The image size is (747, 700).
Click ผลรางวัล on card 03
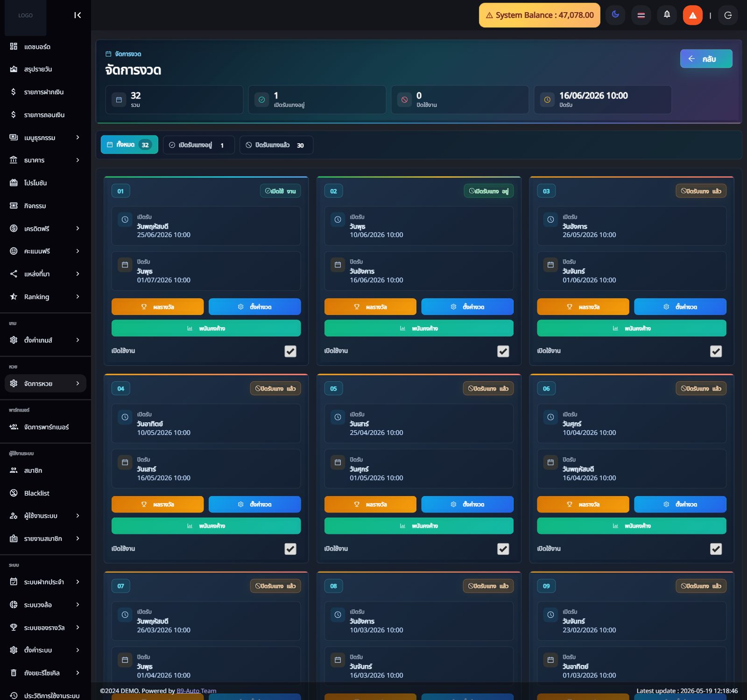[583, 307]
